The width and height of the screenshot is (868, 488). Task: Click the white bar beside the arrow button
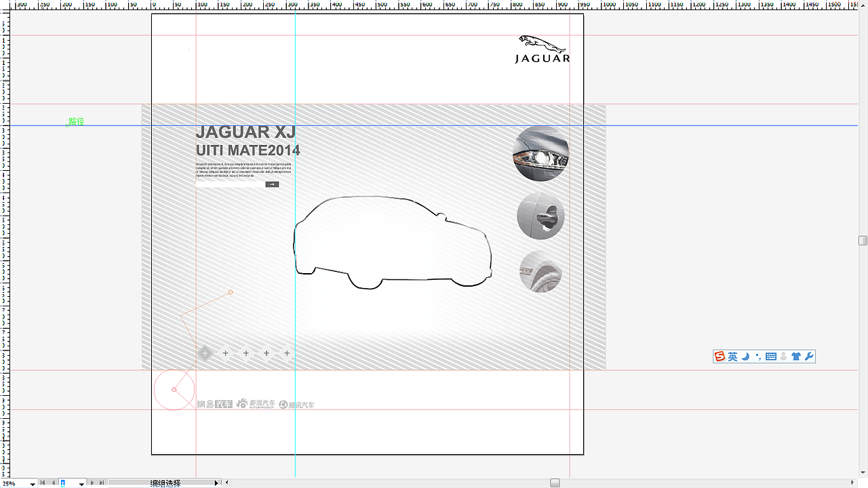230,184
